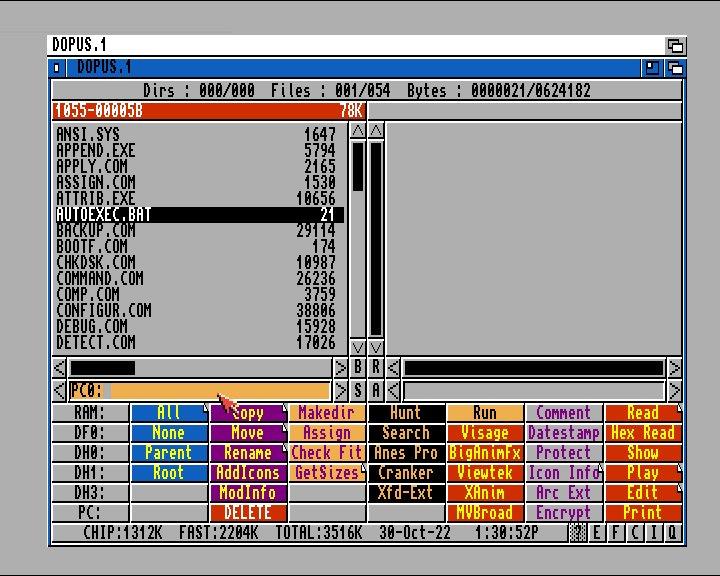Click the R tiny button between listers
Image resolution: width=720 pixels, height=576 pixels.
[x=376, y=367]
